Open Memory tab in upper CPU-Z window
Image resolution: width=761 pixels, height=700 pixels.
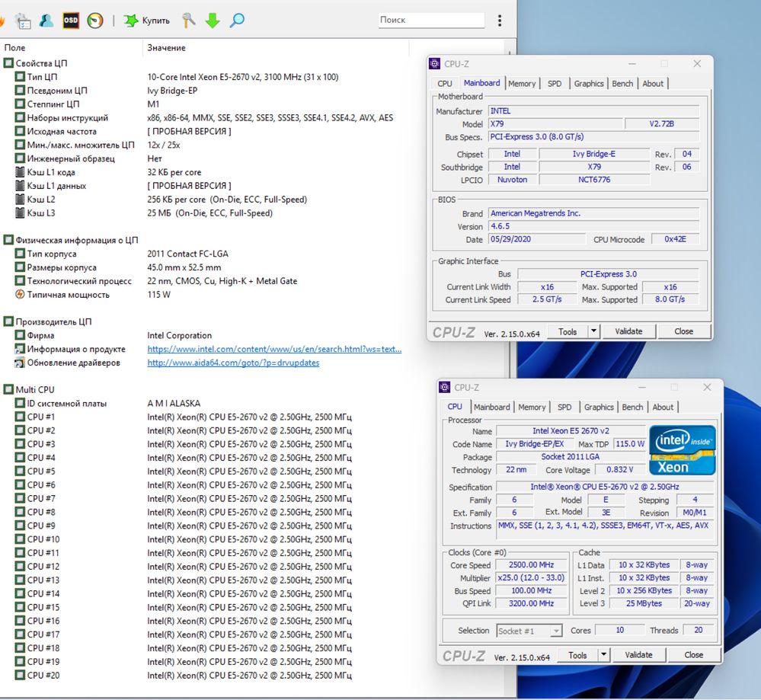pos(522,84)
